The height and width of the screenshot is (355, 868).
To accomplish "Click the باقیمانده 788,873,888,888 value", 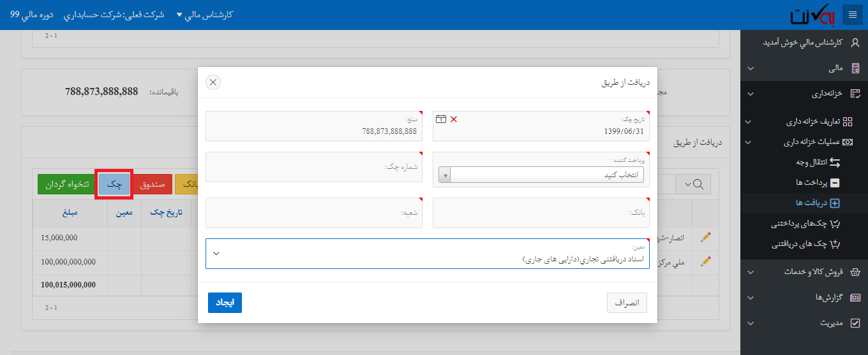I will (101, 92).
